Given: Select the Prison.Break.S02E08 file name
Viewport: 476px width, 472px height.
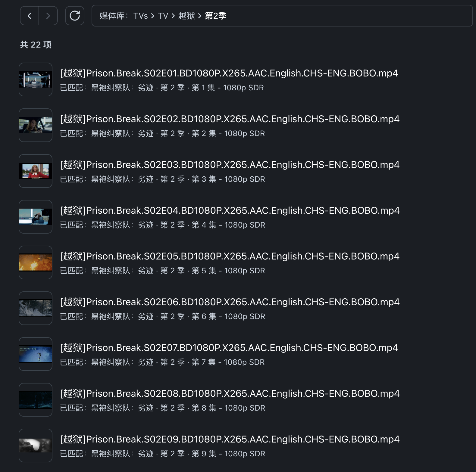Looking at the screenshot, I should (x=230, y=393).
